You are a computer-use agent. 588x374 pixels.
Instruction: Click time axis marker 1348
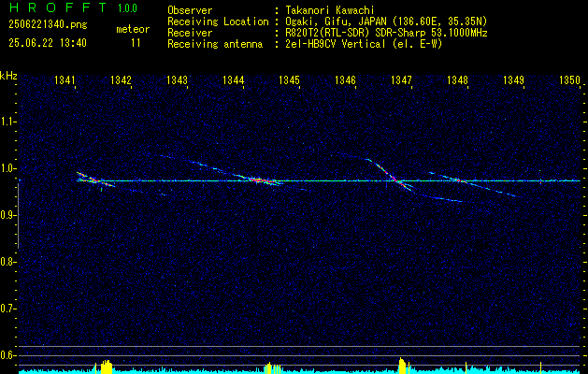(457, 79)
